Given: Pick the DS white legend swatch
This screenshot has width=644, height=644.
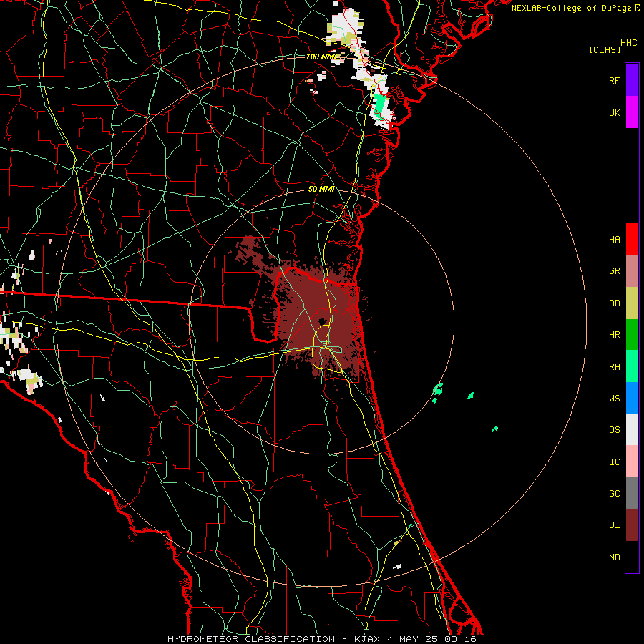Looking at the screenshot, I should tap(632, 429).
